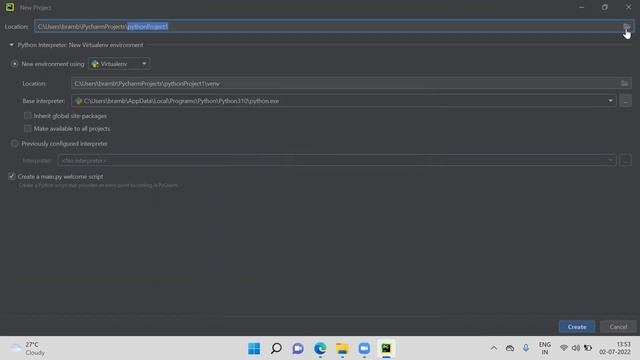
Task: Click Create button
Action: 577,327
